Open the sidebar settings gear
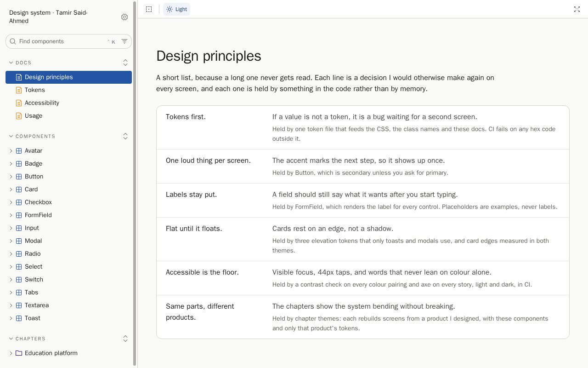This screenshot has width=588, height=368. 124,17
